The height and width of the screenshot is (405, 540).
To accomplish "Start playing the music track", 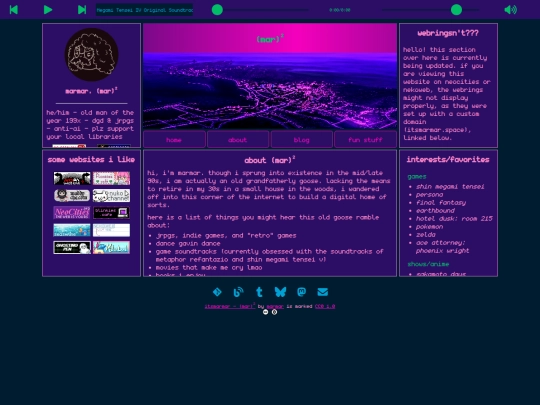I will (x=48, y=10).
